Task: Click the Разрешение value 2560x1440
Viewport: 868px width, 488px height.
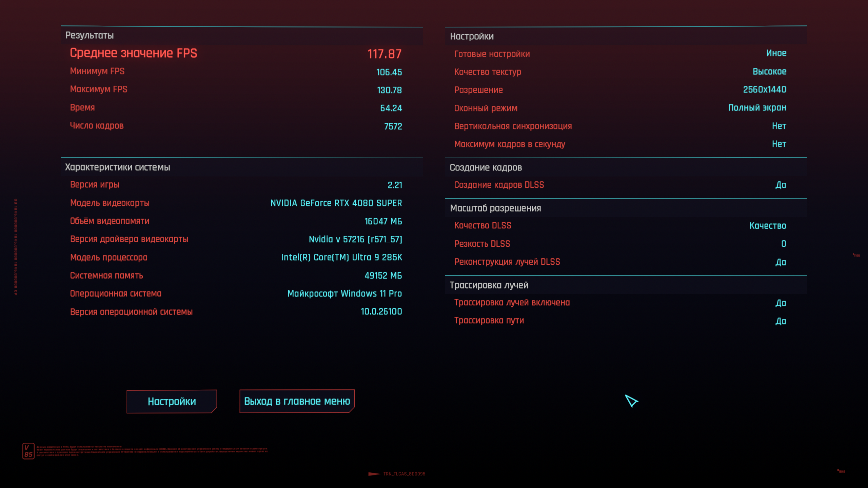Action: (x=764, y=90)
